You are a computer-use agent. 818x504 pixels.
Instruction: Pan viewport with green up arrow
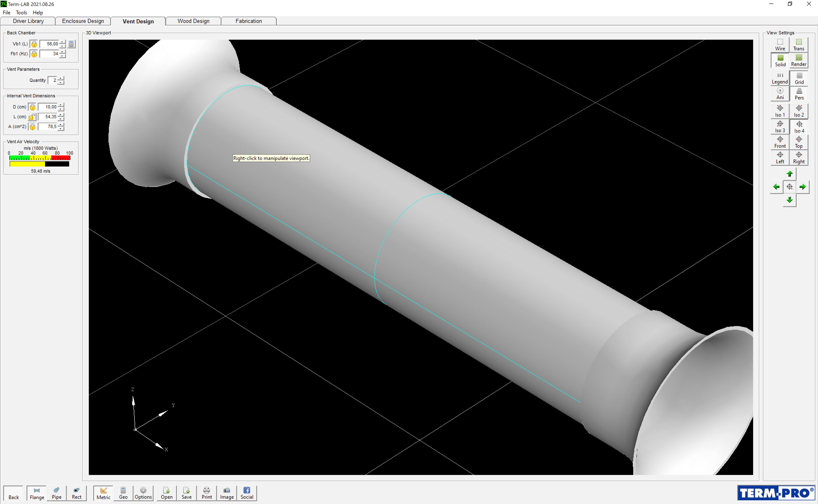tap(789, 174)
